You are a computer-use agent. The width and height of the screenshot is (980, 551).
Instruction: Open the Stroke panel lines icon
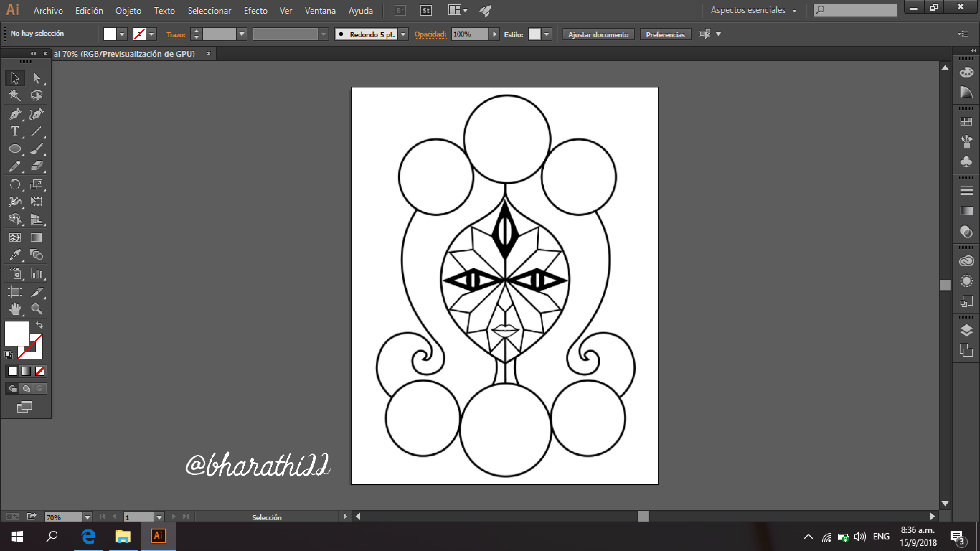coord(966,191)
